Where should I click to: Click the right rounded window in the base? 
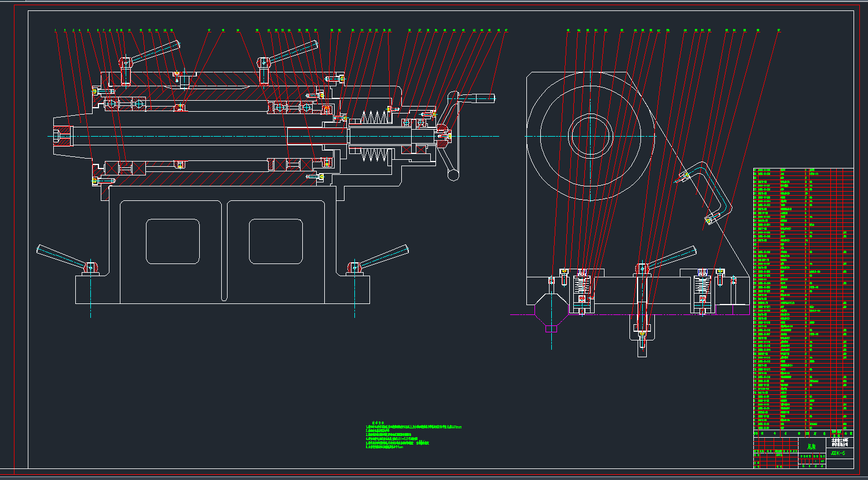[x=276, y=241]
